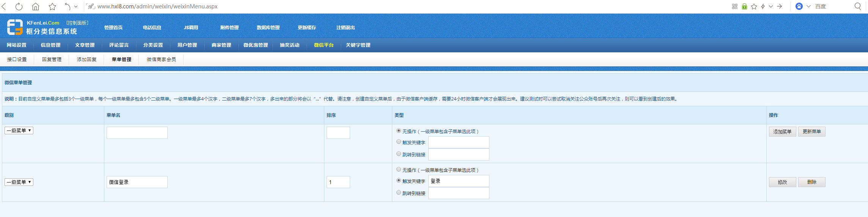The width and height of the screenshot is (868, 217).
Task: Click the green security lock icon
Action: pyautogui.click(x=744, y=6)
